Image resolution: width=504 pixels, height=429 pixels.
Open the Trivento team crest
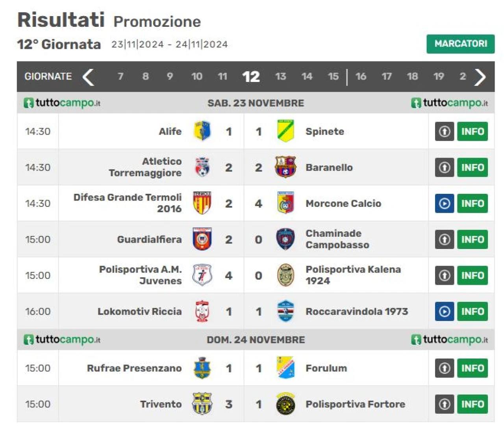pos(202,404)
